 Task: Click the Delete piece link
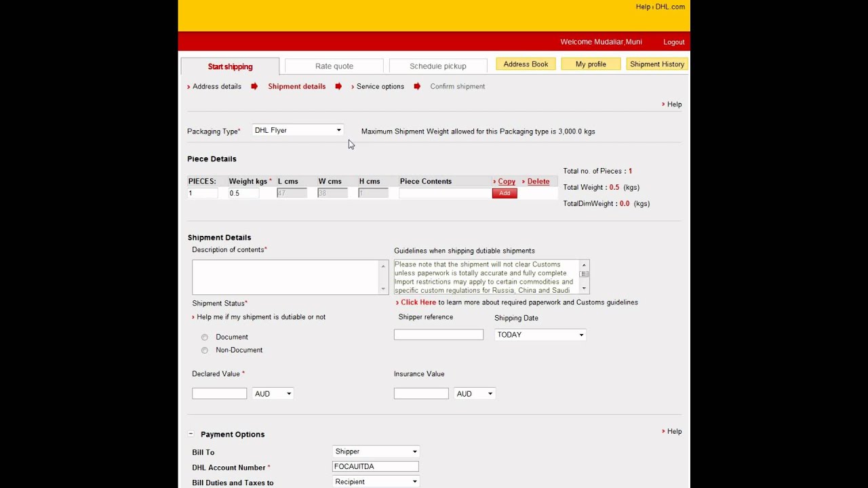point(538,182)
